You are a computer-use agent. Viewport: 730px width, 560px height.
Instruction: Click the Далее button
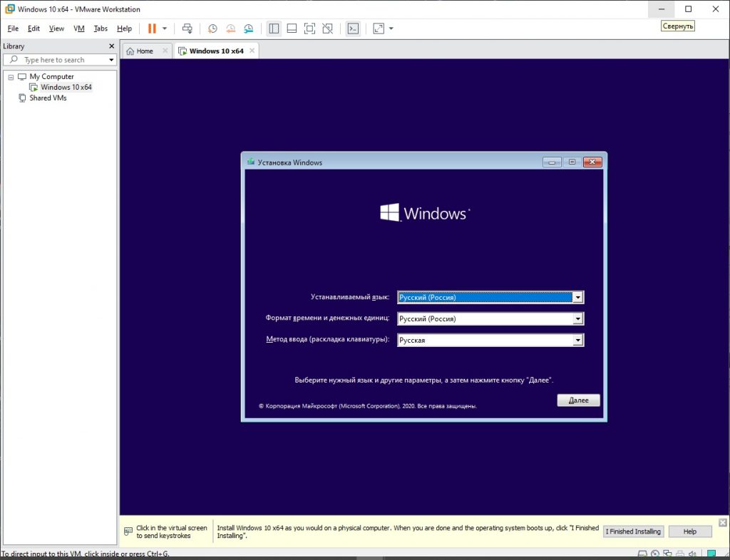point(578,400)
